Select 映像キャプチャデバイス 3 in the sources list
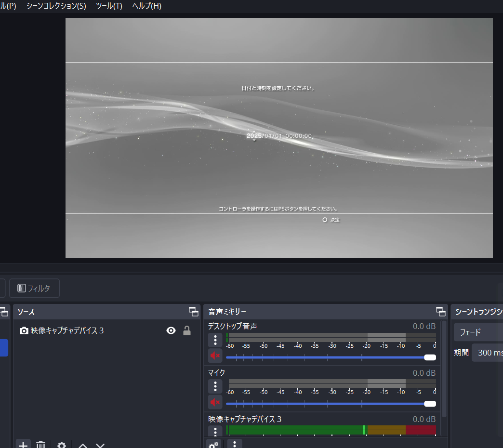Image resolution: width=503 pixels, height=448 pixels. click(67, 330)
